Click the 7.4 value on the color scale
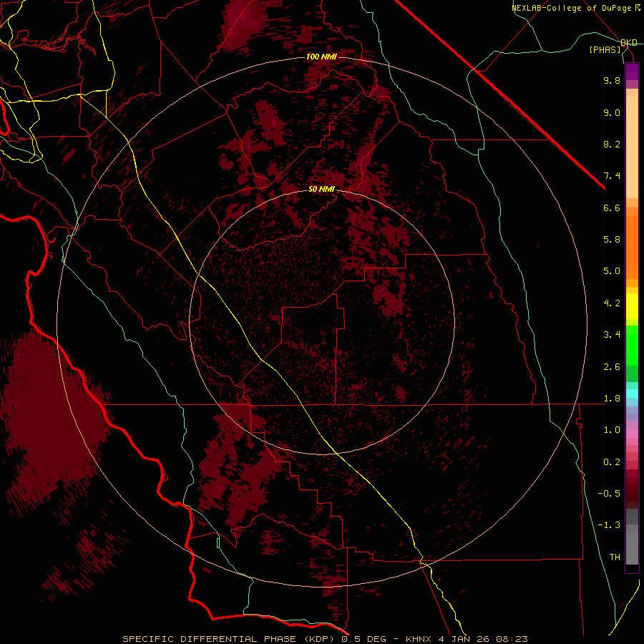644x644 pixels. pyautogui.click(x=612, y=176)
